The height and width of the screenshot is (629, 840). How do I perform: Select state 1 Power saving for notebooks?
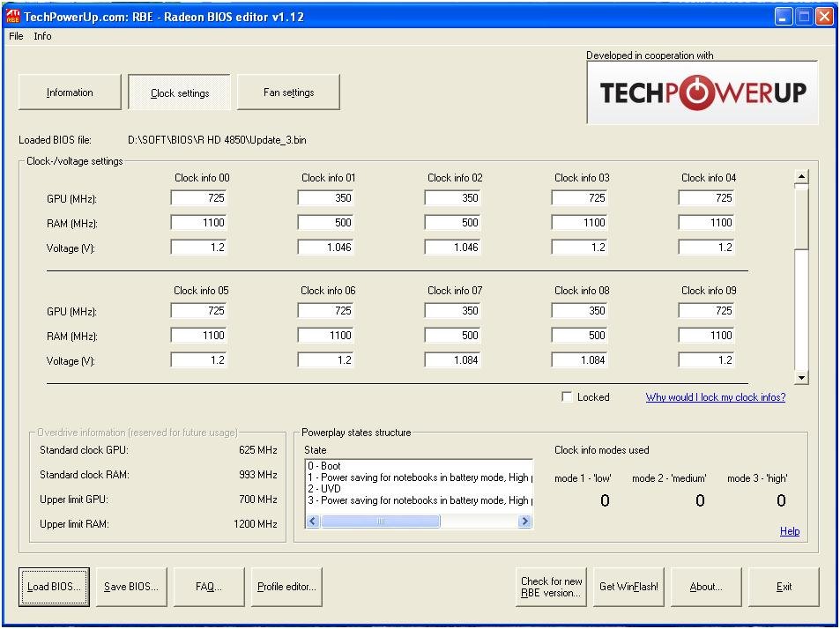[420, 477]
